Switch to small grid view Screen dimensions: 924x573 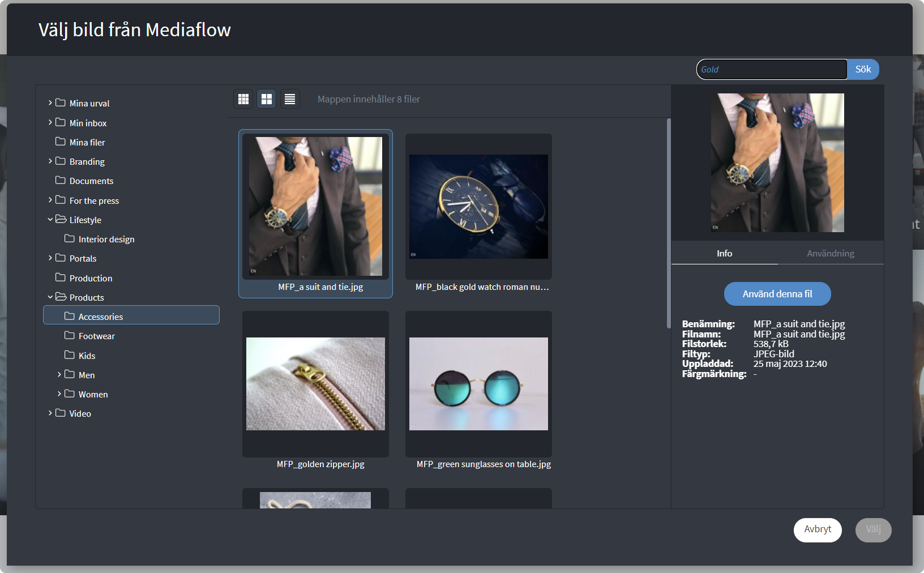pyautogui.click(x=243, y=99)
